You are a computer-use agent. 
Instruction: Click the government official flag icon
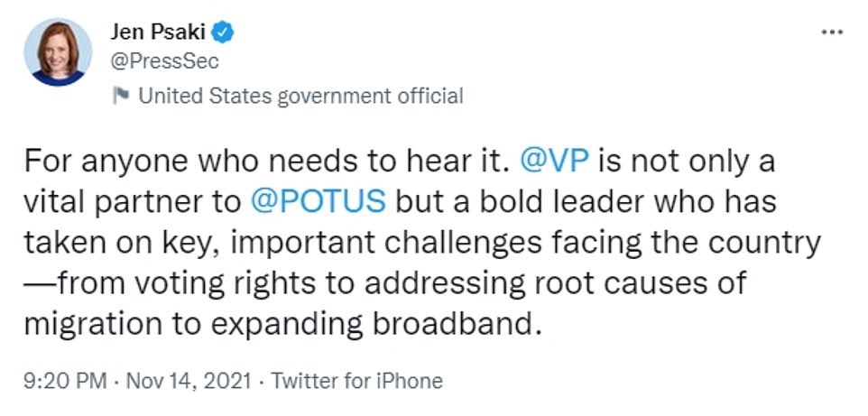tap(122, 95)
